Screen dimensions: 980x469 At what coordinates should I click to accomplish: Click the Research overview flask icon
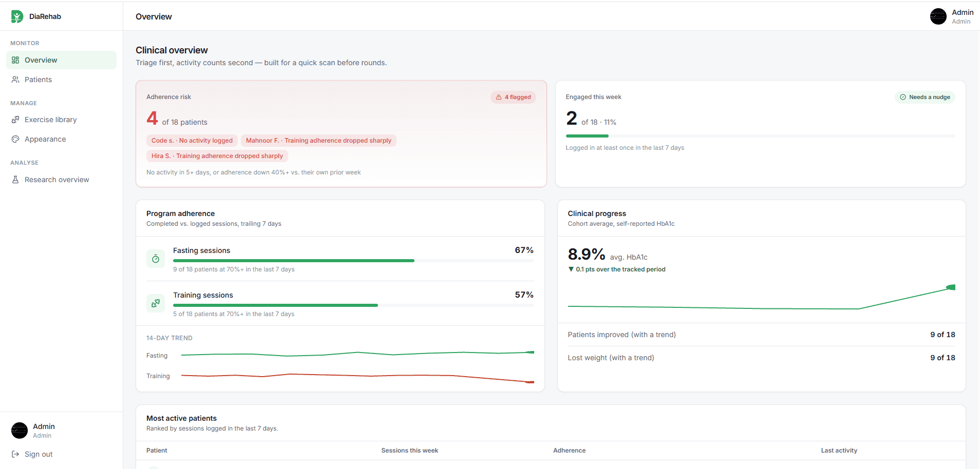point(15,180)
